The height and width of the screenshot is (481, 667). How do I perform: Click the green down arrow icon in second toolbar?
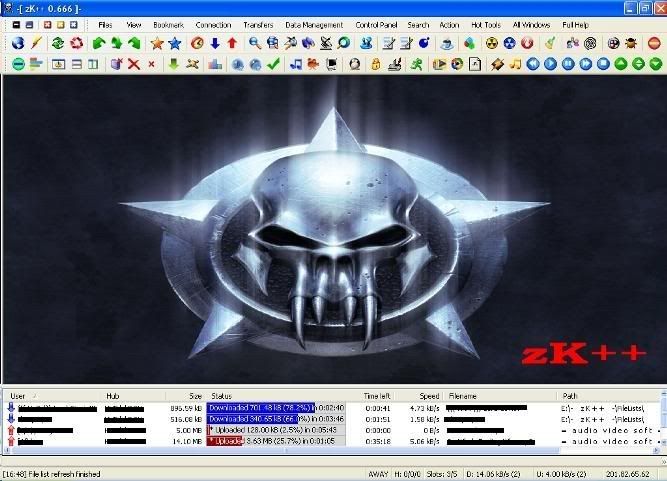click(x=174, y=64)
